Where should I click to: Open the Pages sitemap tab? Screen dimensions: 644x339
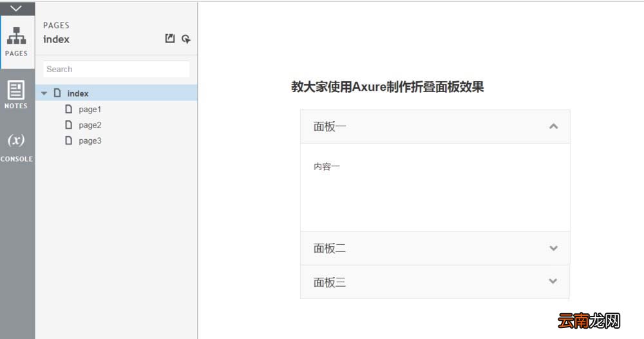click(x=17, y=42)
